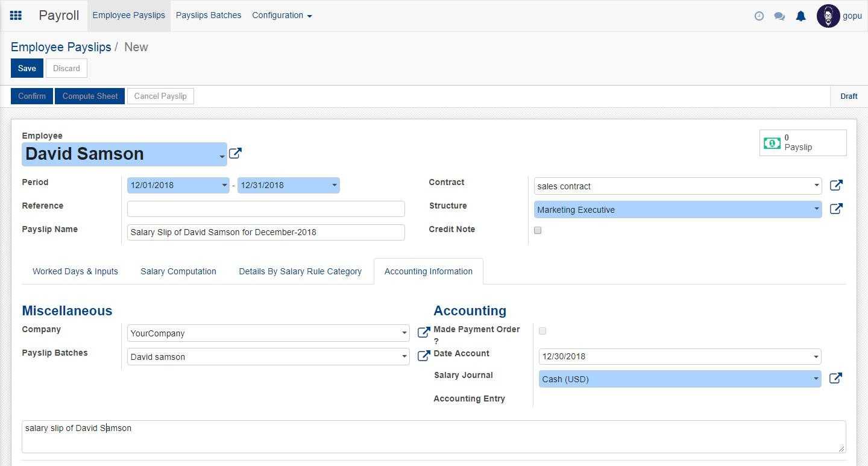Toggle Made Payment Order checkbox
The width and height of the screenshot is (868, 466).
point(542,331)
